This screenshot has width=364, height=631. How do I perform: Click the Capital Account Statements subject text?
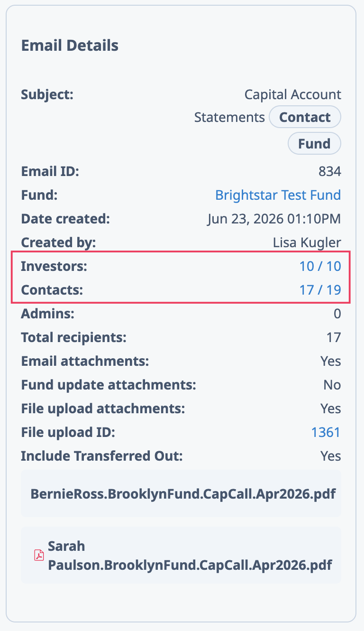point(268,105)
